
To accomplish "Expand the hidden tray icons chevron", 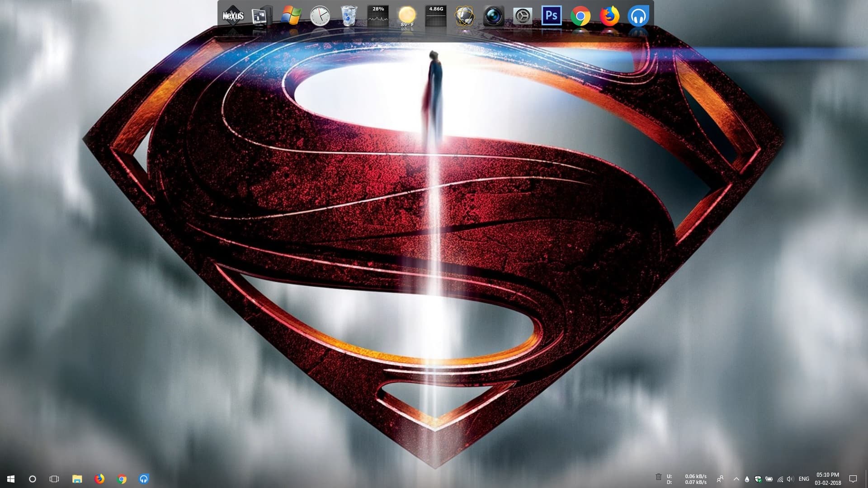I will coord(736,479).
